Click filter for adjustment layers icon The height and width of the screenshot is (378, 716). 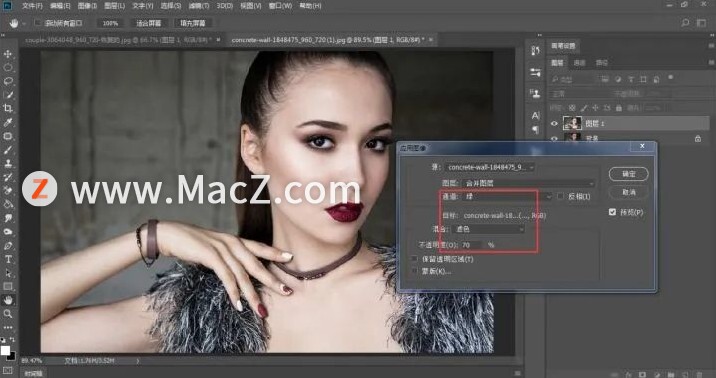(x=618, y=79)
